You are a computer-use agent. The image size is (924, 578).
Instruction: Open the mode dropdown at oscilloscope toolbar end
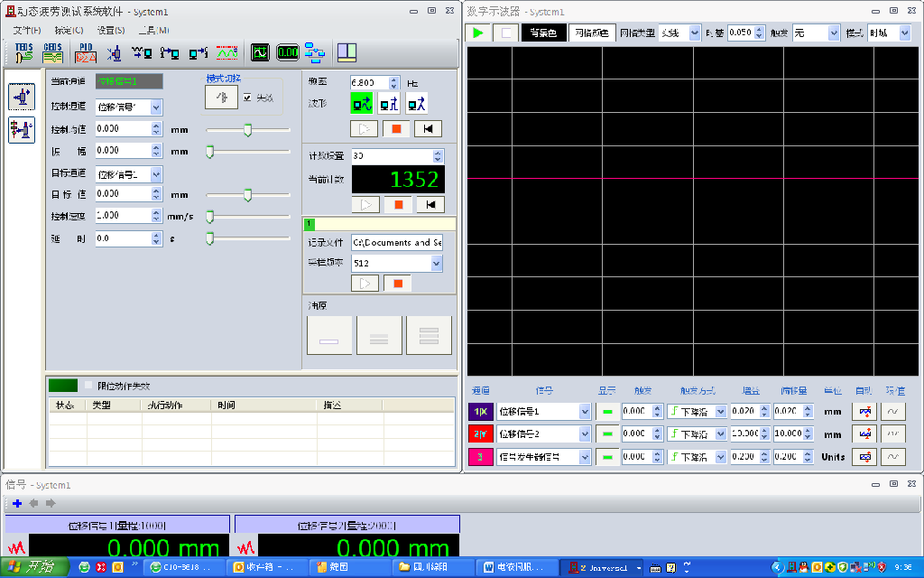point(905,33)
